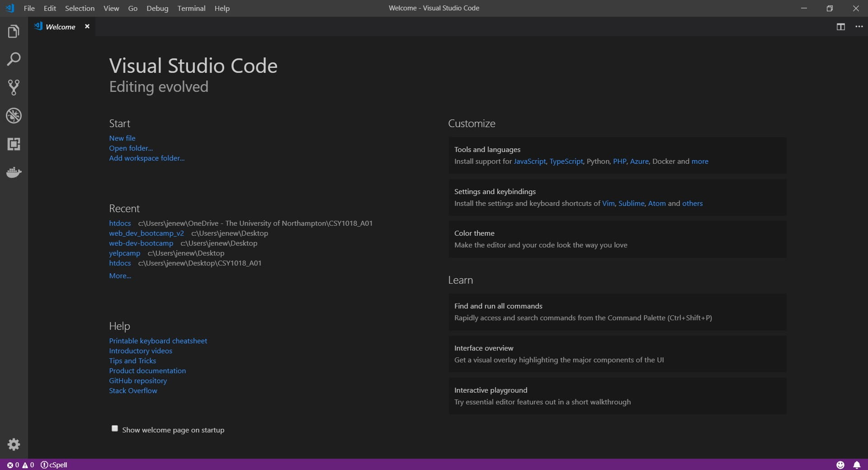Click the VS Code logo in title bar
The image size is (868, 470).
(x=10, y=8)
